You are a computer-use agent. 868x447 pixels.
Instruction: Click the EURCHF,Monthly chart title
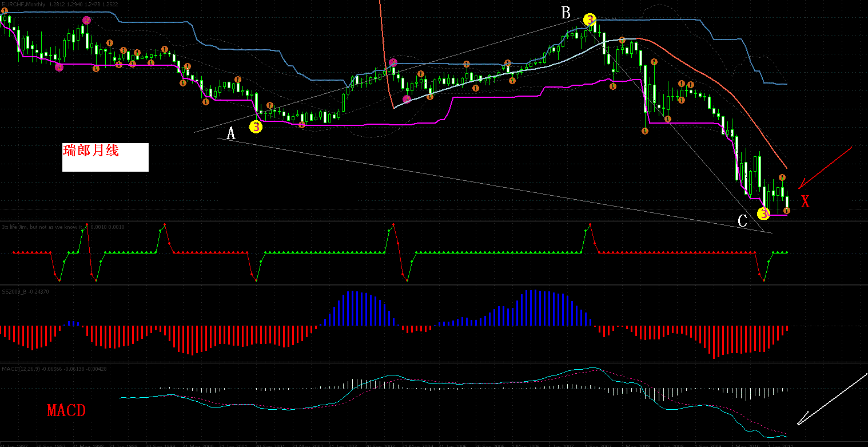pos(24,5)
